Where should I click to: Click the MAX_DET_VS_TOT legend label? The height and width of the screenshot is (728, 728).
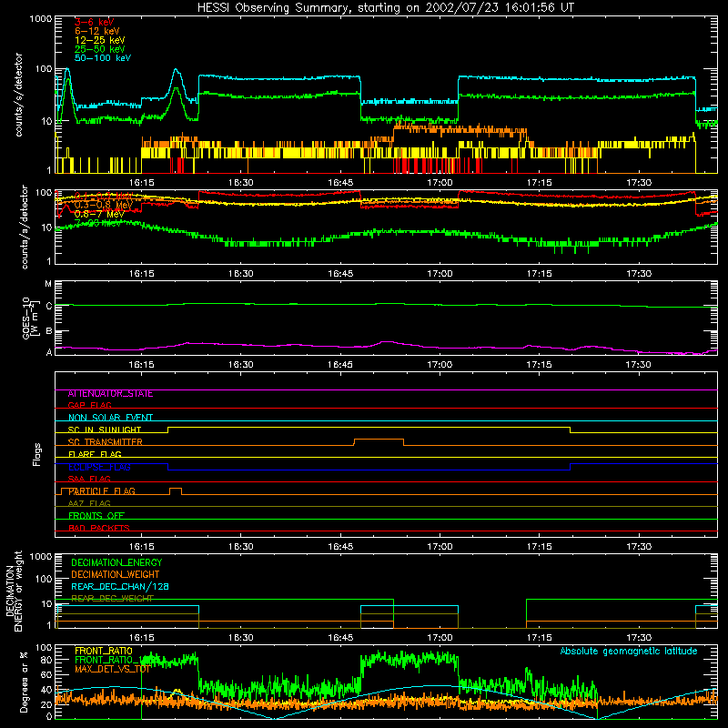coord(112,669)
